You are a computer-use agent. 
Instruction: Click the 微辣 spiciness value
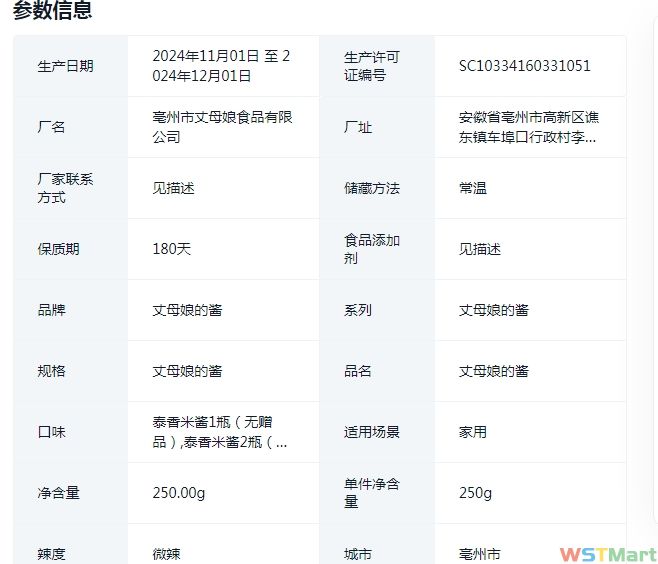[x=167, y=553]
